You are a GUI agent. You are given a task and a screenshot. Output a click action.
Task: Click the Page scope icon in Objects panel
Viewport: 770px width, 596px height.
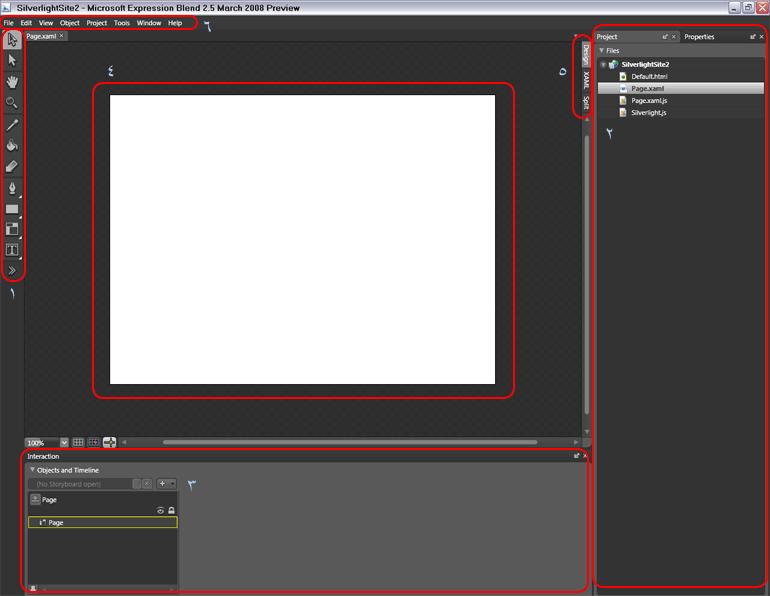[35, 500]
